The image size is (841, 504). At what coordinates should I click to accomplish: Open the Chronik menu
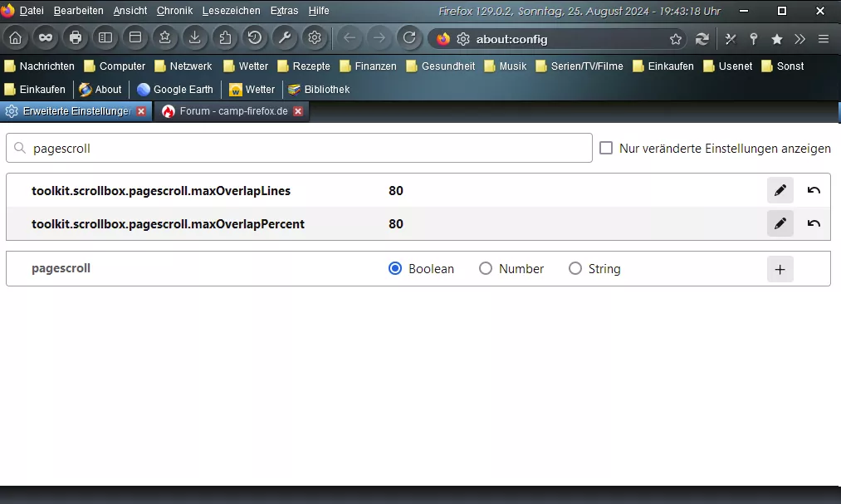(174, 11)
